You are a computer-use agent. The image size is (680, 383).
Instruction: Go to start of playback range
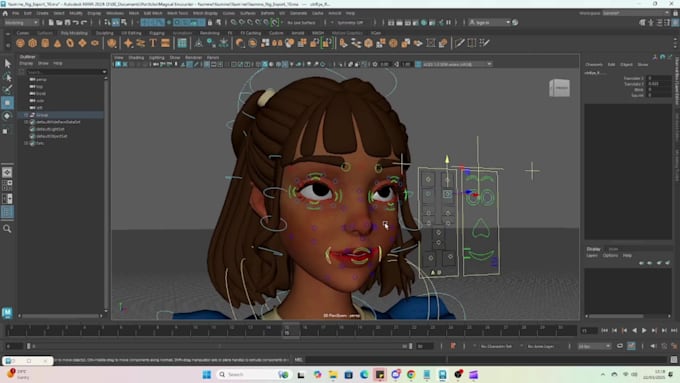pyautogui.click(x=605, y=331)
